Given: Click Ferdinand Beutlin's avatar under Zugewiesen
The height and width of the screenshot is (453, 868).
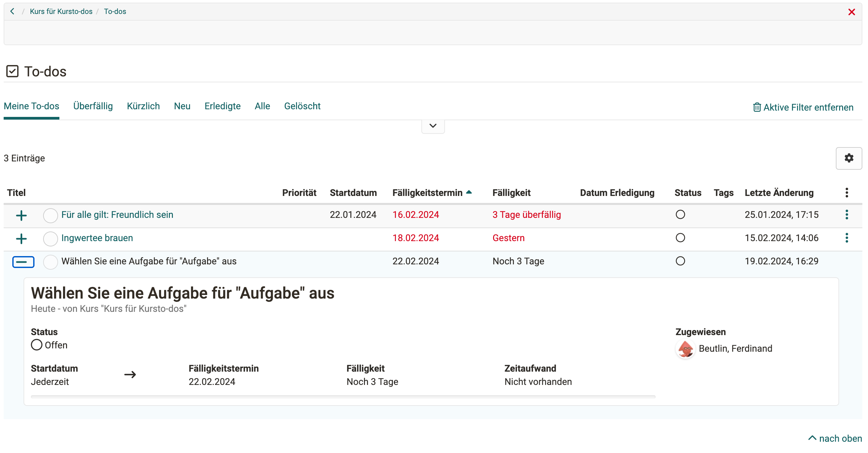Looking at the screenshot, I should coord(685,349).
